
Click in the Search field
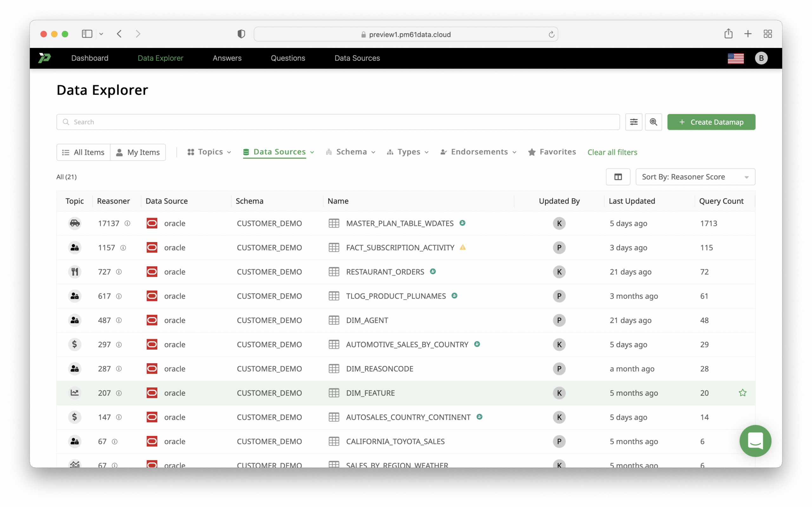[x=338, y=122]
